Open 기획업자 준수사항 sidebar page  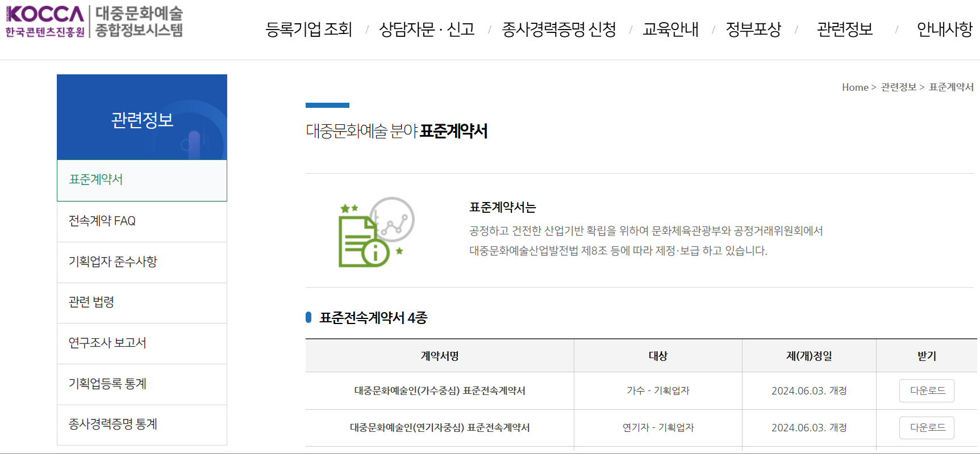(x=142, y=262)
